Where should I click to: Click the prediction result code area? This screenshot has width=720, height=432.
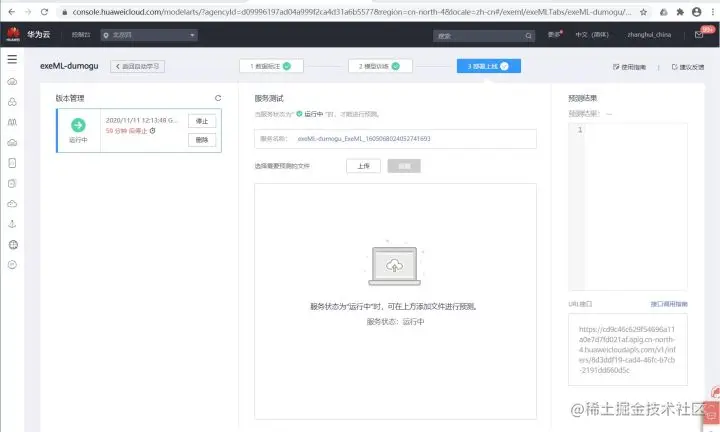628,207
